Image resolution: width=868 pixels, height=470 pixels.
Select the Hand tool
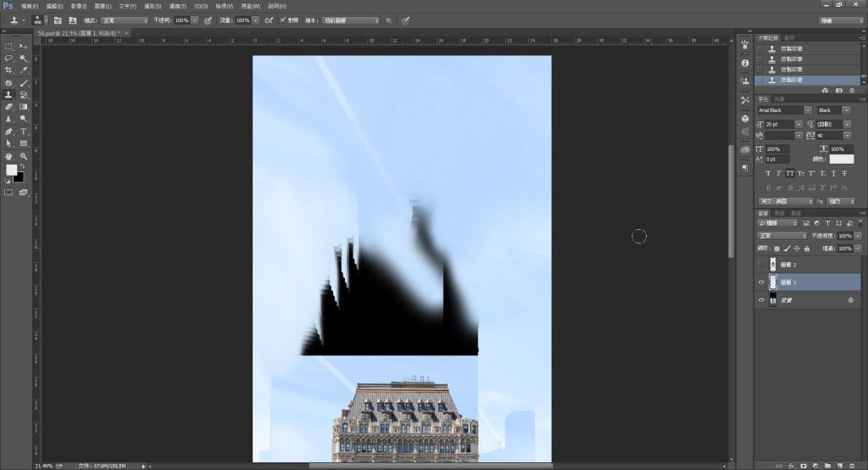point(8,156)
